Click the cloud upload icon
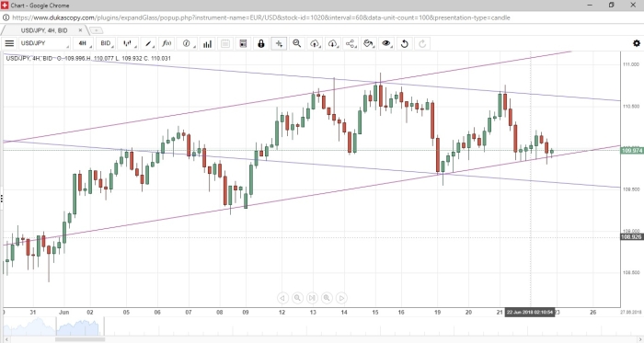Screen dimensions: 644x343 tap(315, 43)
